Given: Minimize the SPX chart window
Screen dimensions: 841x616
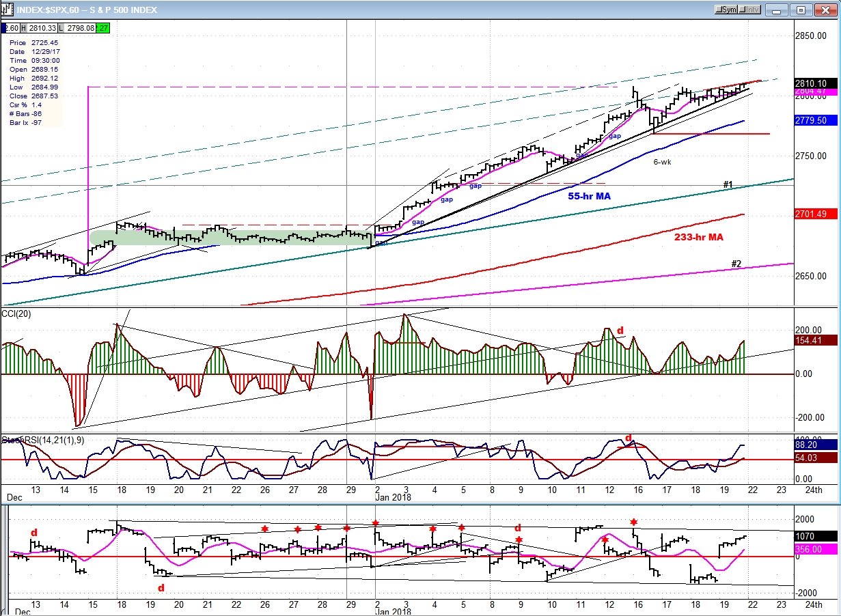Looking at the screenshot, I should pyautogui.click(x=775, y=10).
